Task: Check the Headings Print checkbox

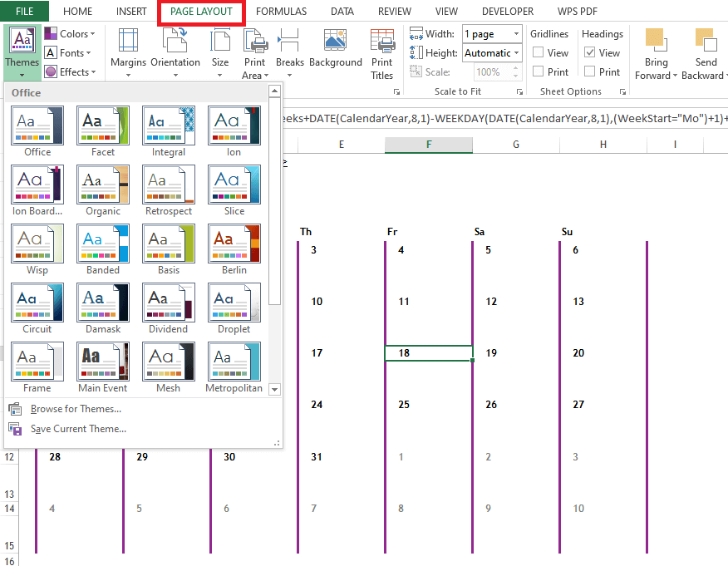Action: [591, 72]
